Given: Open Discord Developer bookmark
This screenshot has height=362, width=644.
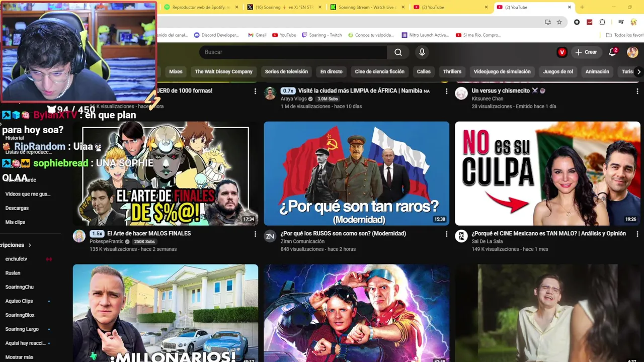Looking at the screenshot, I should 216,35.
